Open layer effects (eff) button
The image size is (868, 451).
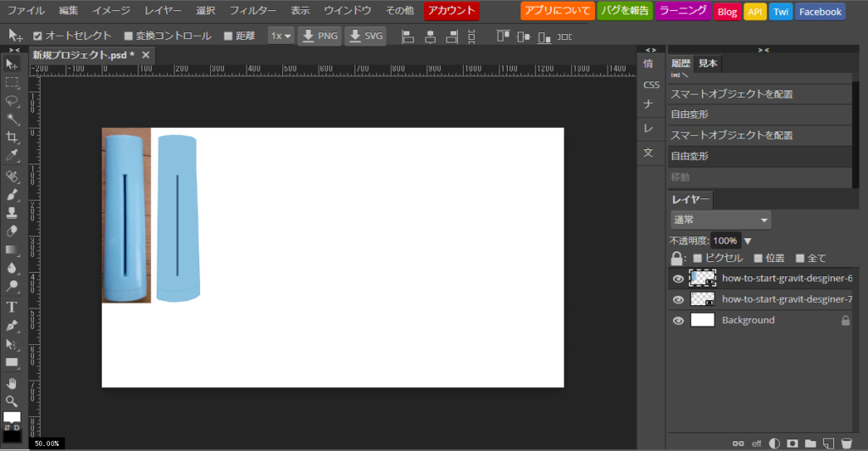[x=757, y=443]
